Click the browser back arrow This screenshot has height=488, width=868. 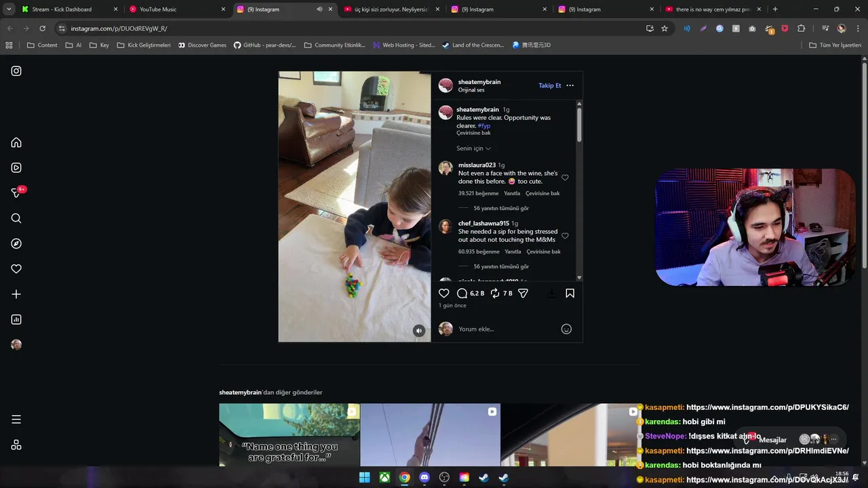pyautogui.click(x=9, y=28)
